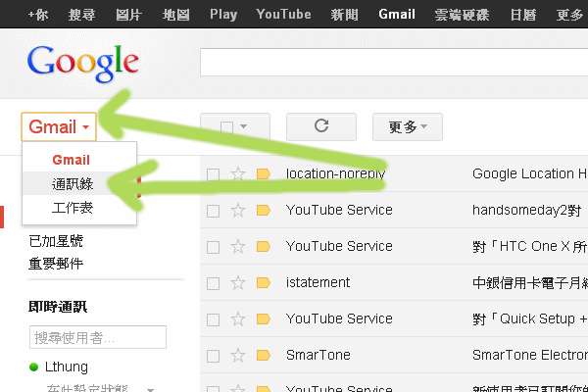
Task: Star the location-noreply email
Action: point(238,173)
